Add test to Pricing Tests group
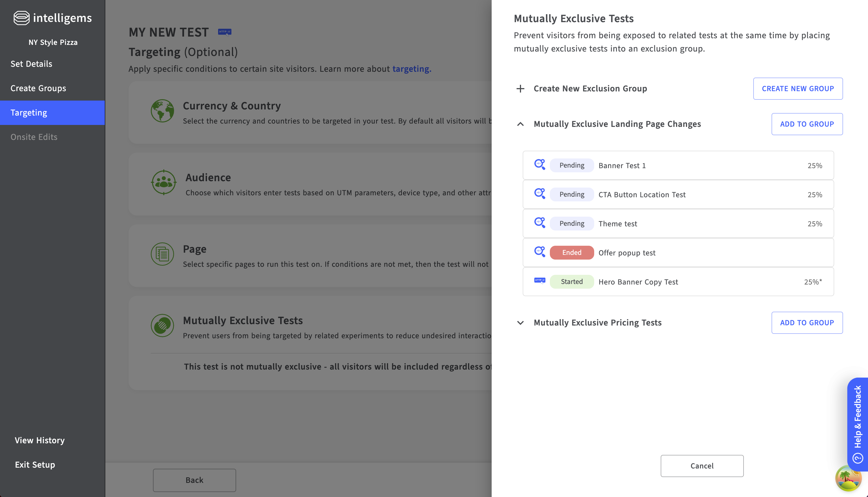 pos(806,323)
